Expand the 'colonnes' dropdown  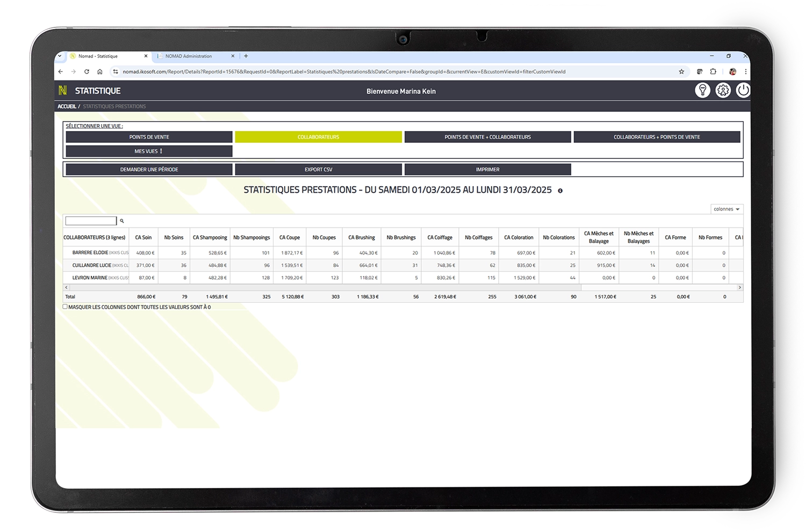click(726, 209)
